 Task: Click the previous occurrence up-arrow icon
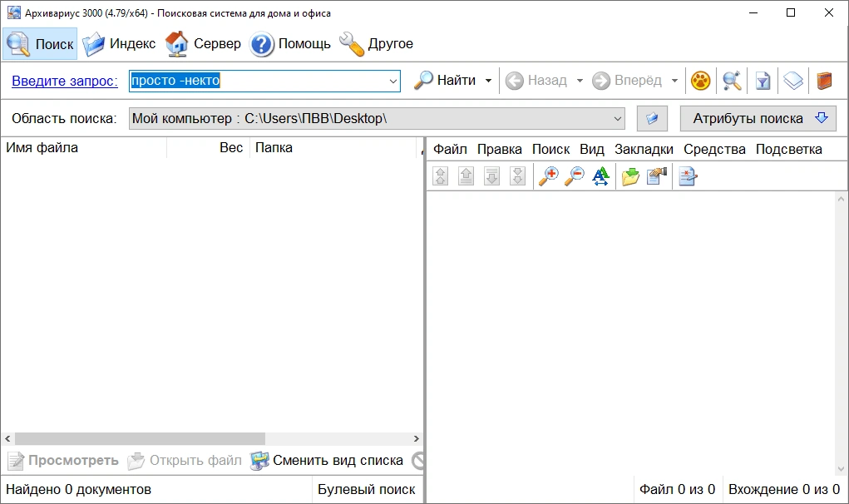pos(466,176)
